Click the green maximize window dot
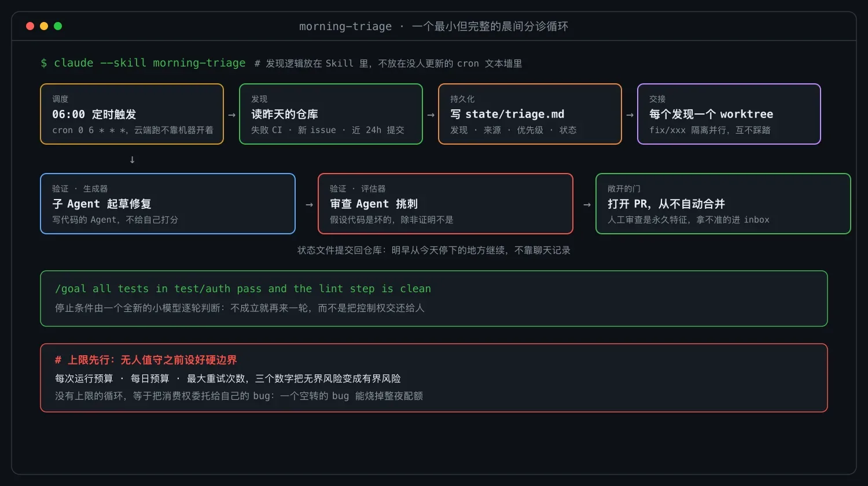868x486 pixels. (58, 26)
